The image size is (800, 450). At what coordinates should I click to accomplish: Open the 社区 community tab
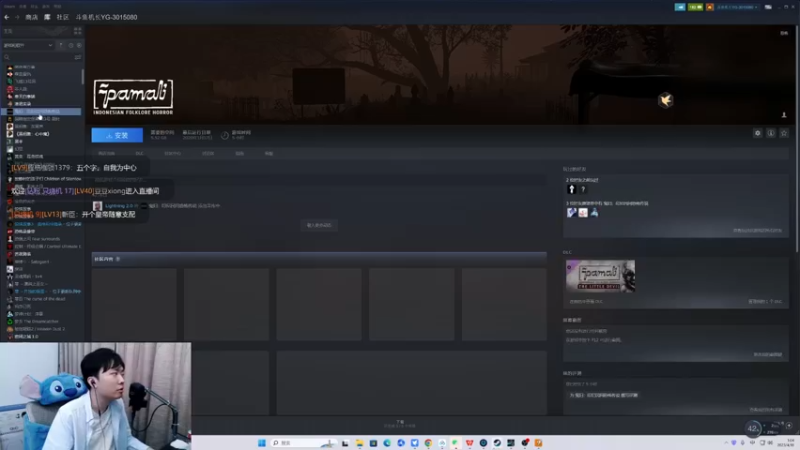(63, 17)
